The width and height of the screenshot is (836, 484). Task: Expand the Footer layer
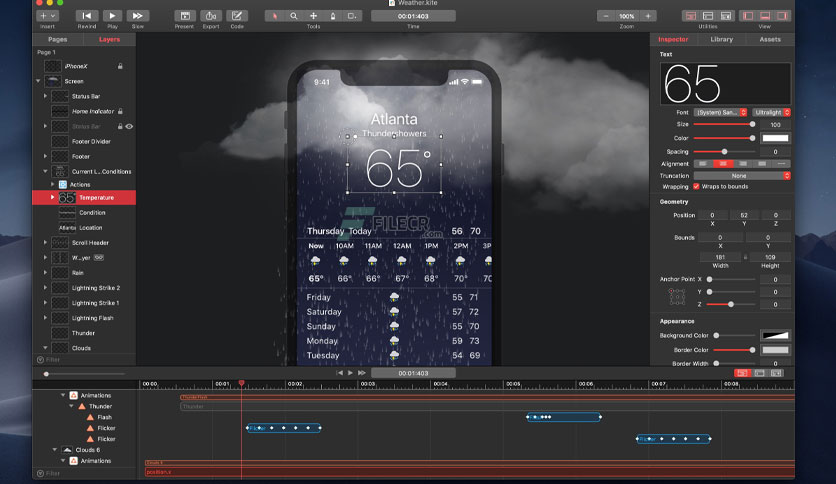tap(45, 156)
